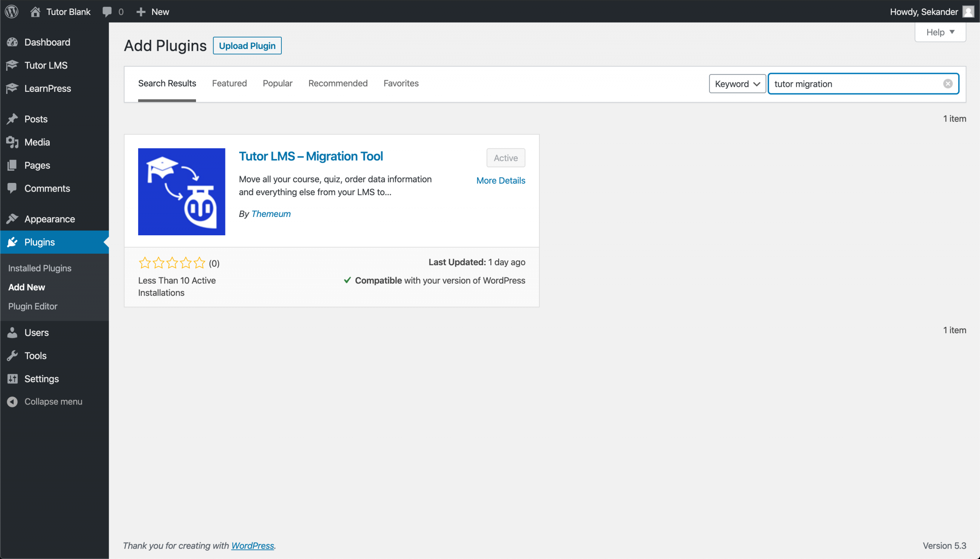Screen dimensions: 980x559
Task: Switch to the Search Results tab
Action: pyautogui.click(x=167, y=83)
